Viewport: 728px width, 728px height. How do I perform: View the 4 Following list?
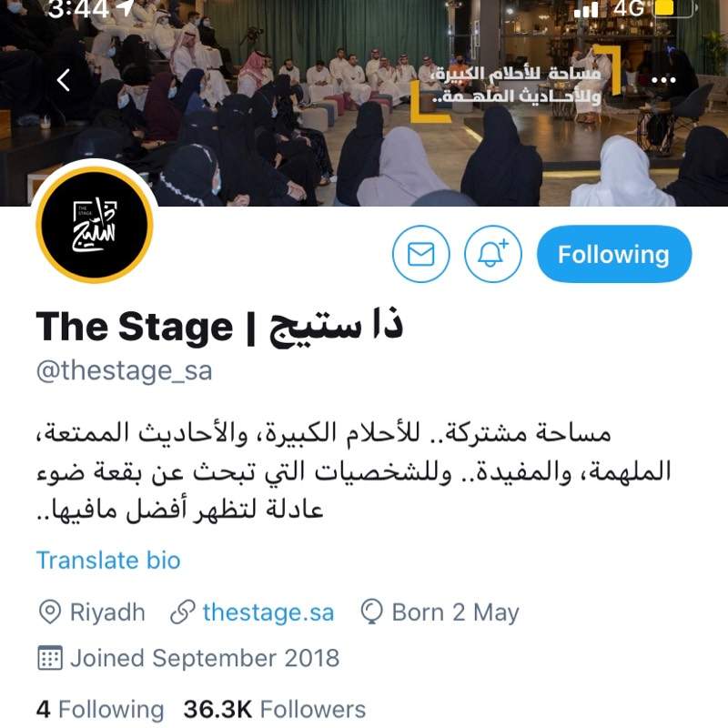(100, 710)
